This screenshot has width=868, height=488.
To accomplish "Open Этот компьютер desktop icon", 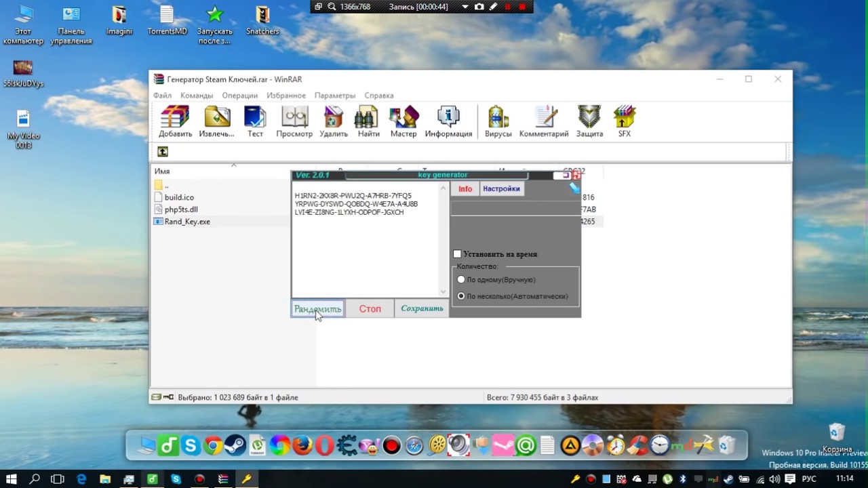I will click(x=23, y=25).
